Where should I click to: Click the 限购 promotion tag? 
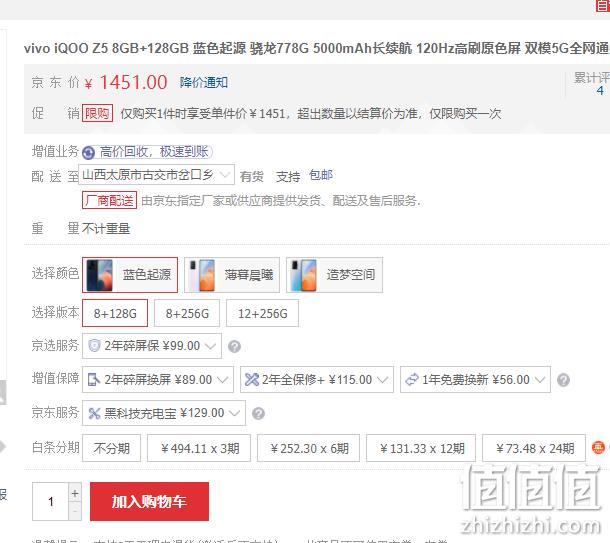click(97, 113)
